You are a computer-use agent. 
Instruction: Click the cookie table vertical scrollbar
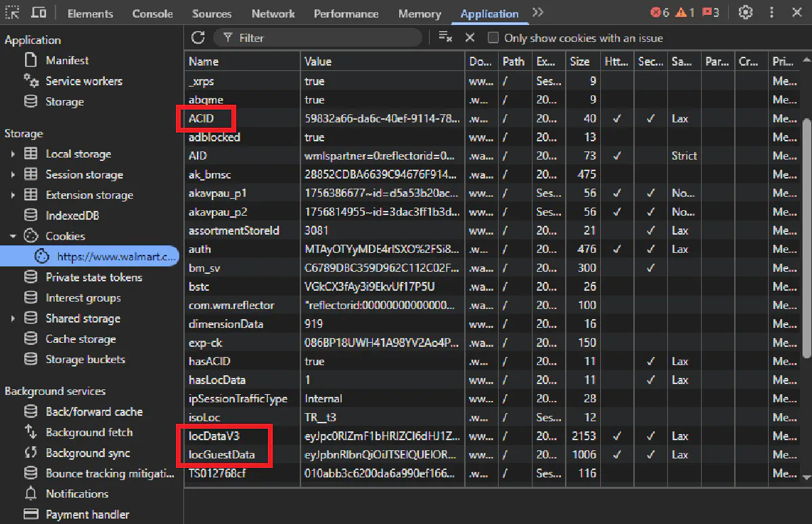(806, 237)
